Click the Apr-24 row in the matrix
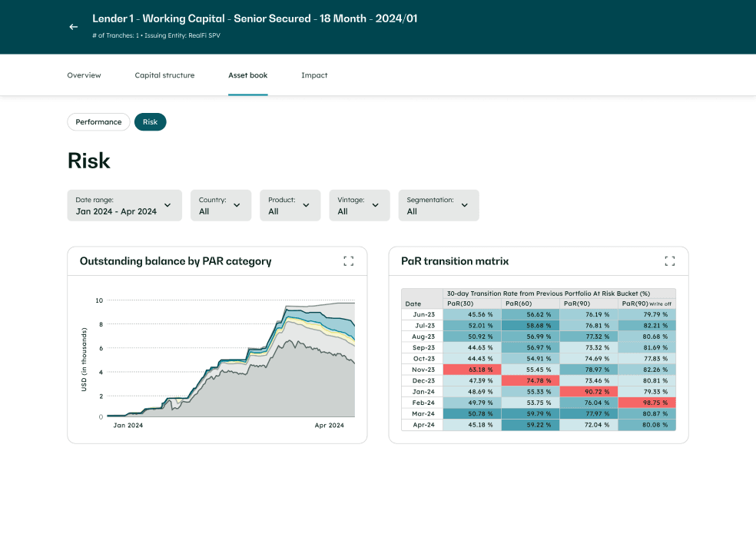This screenshot has width=756, height=554. (x=538, y=424)
